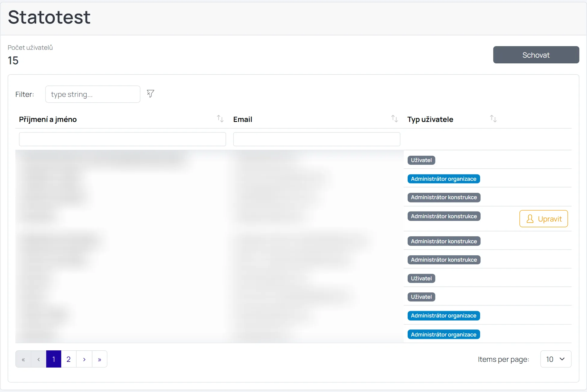
Task: Focus the Filter type string input
Action: coord(93,94)
